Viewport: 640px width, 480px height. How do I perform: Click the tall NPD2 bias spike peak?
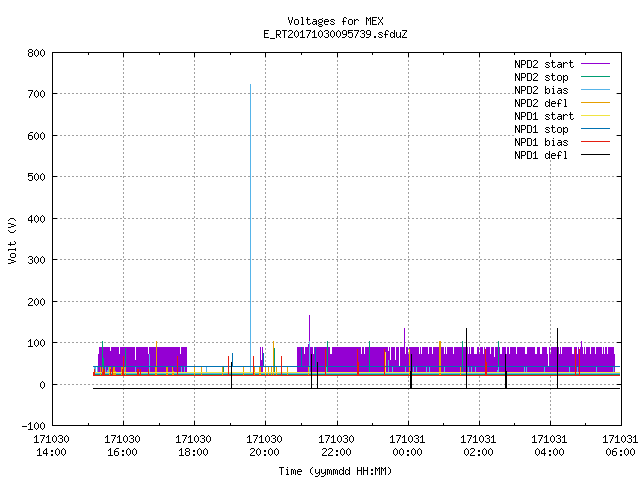pyautogui.click(x=250, y=85)
